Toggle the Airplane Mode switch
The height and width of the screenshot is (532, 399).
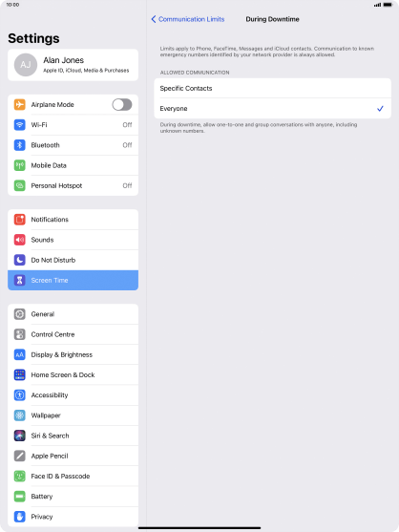122,104
